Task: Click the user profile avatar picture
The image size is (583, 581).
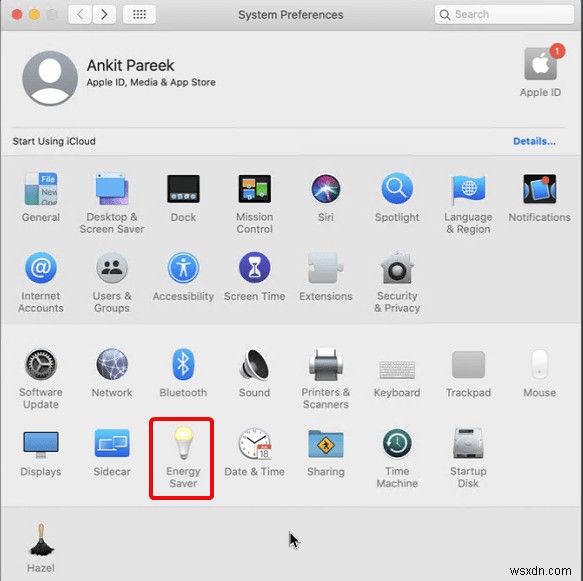Action: coord(50,78)
